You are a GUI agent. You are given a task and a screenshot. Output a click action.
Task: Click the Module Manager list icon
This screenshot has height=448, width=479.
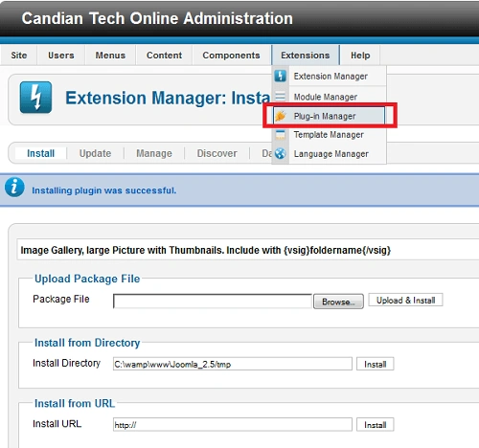280,96
